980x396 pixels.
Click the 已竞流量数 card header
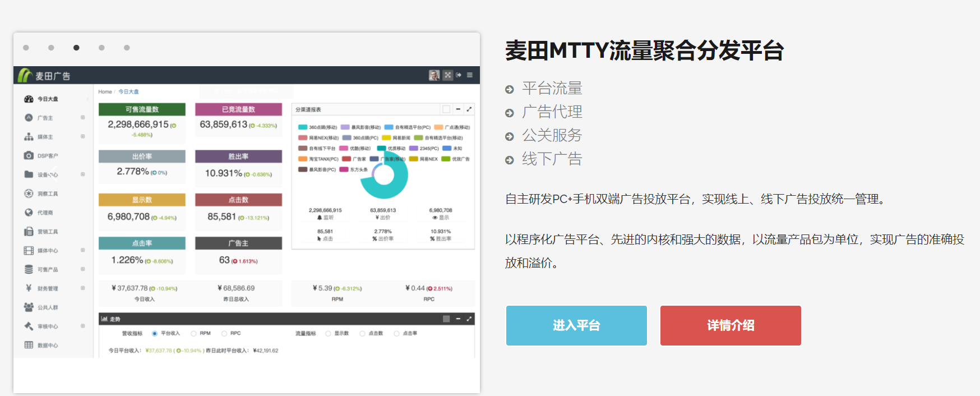[x=238, y=109]
